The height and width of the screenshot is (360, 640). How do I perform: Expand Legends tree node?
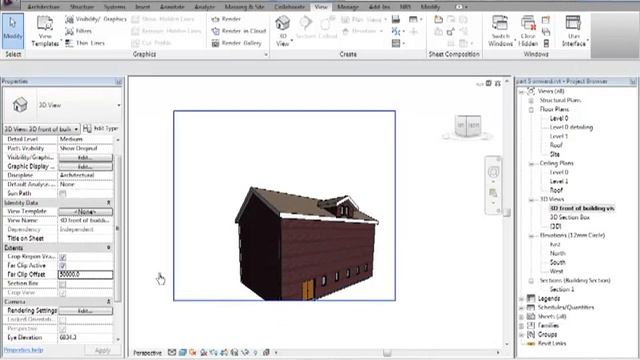coord(521,299)
